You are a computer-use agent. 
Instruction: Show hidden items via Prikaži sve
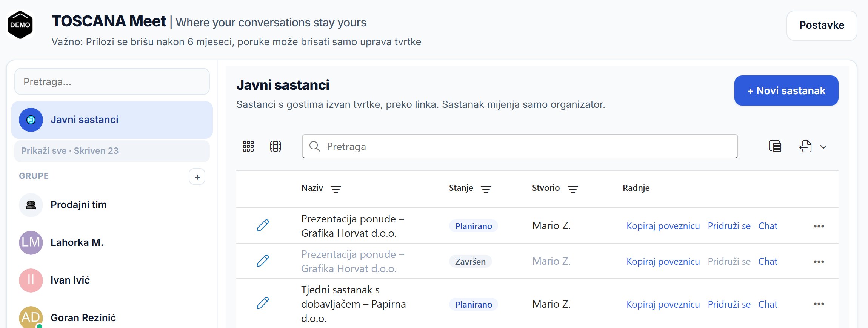click(x=112, y=151)
